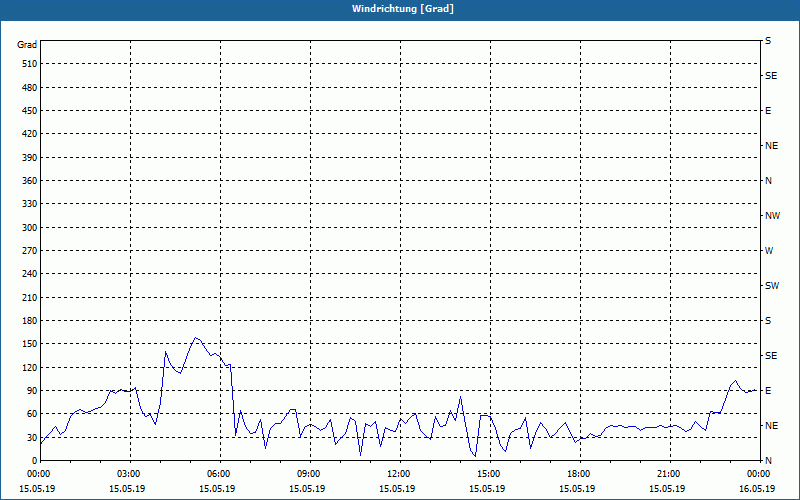Pick the 12:00 time axis label
The height and width of the screenshot is (500, 800).
pyautogui.click(x=397, y=473)
